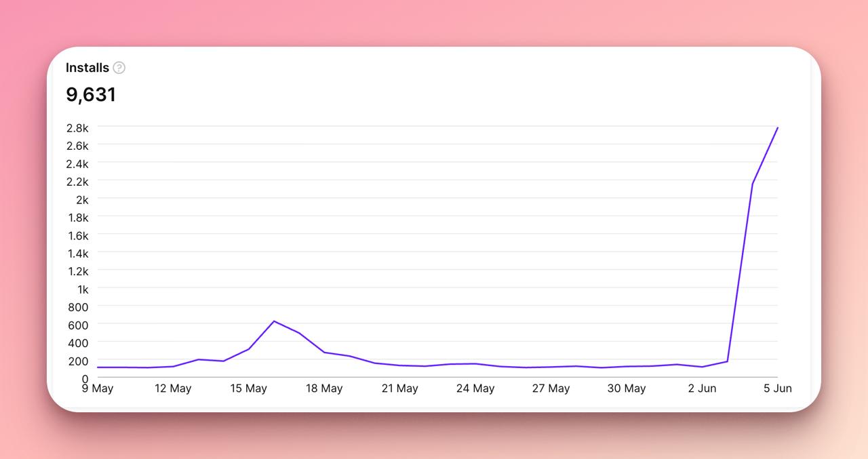This screenshot has width=868, height=459.
Task: Click the 15 May date label
Action: (248, 388)
